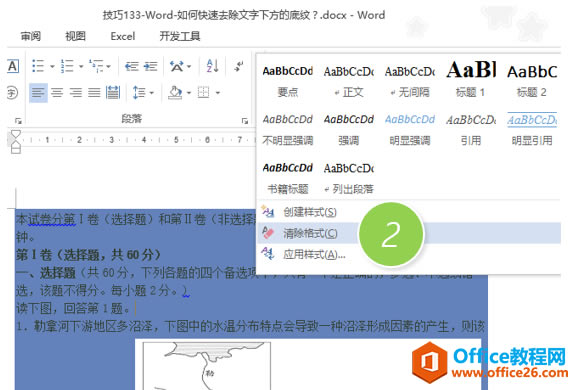The width and height of the screenshot is (575, 390).
Task: Toggle show paragraph marks icon
Action: pos(239,66)
